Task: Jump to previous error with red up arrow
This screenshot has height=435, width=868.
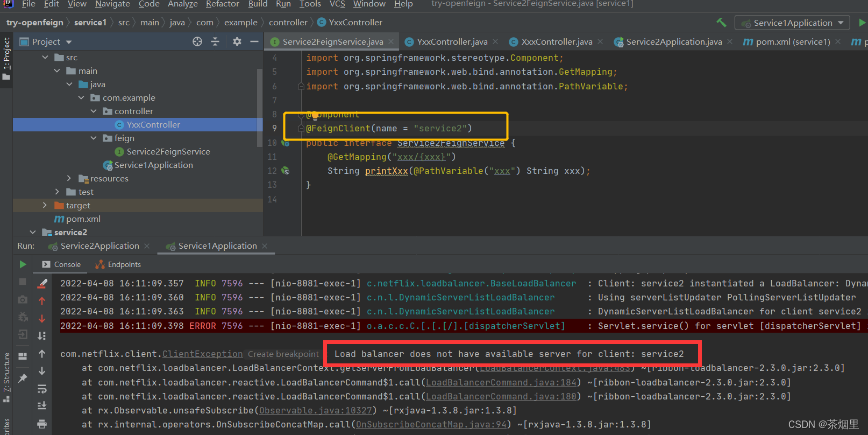Action: 42,301
